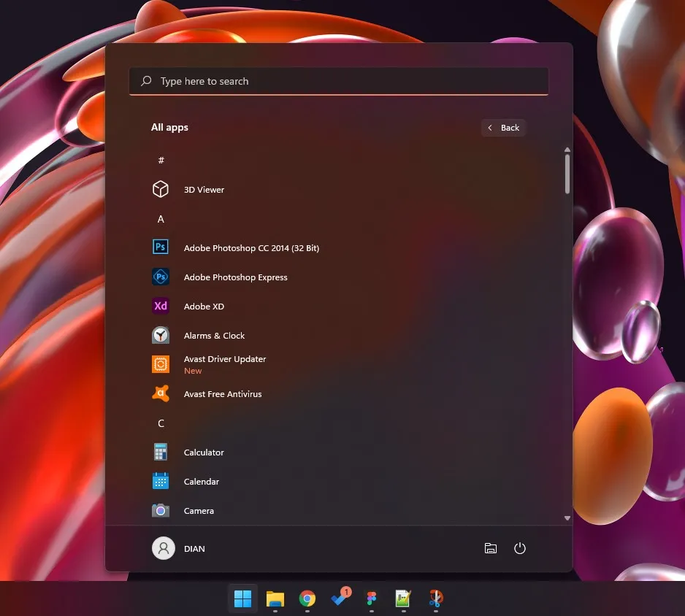Click the search input field
This screenshot has width=685, height=616.
(x=338, y=80)
